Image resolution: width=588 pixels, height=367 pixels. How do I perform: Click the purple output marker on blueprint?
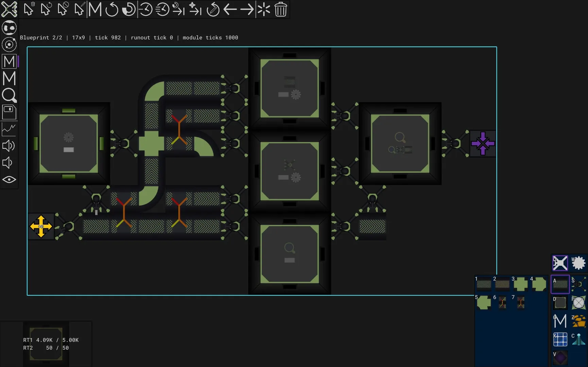click(x=483, y=143)
